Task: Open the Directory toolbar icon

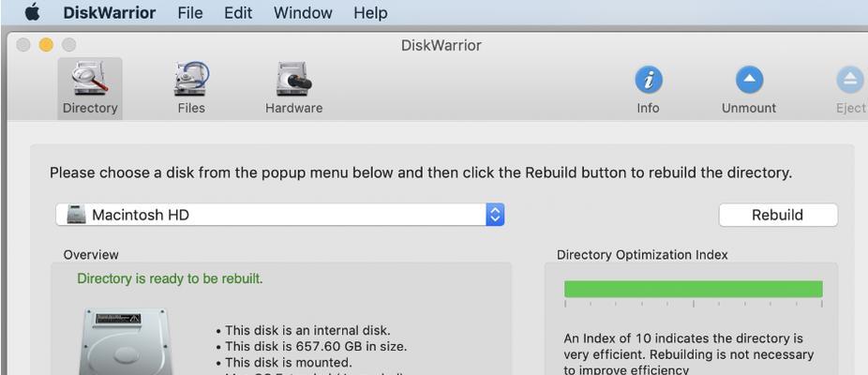Action: [90, 79]
